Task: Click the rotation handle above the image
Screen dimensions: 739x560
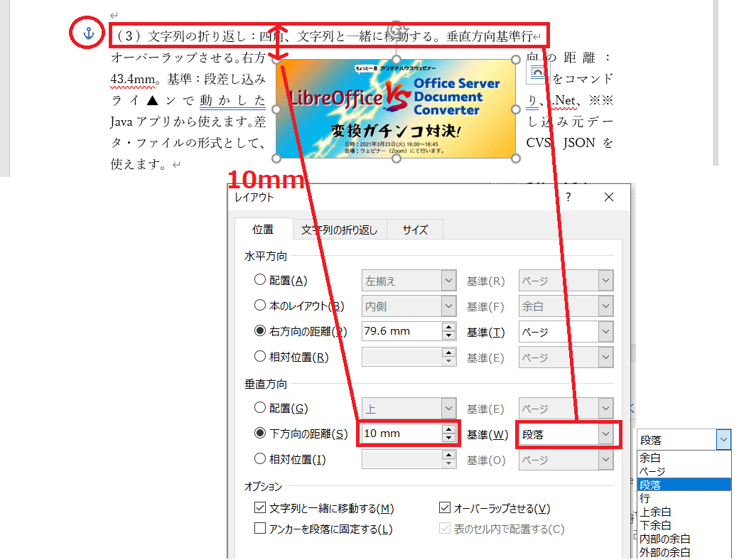Action: point(397,28)
